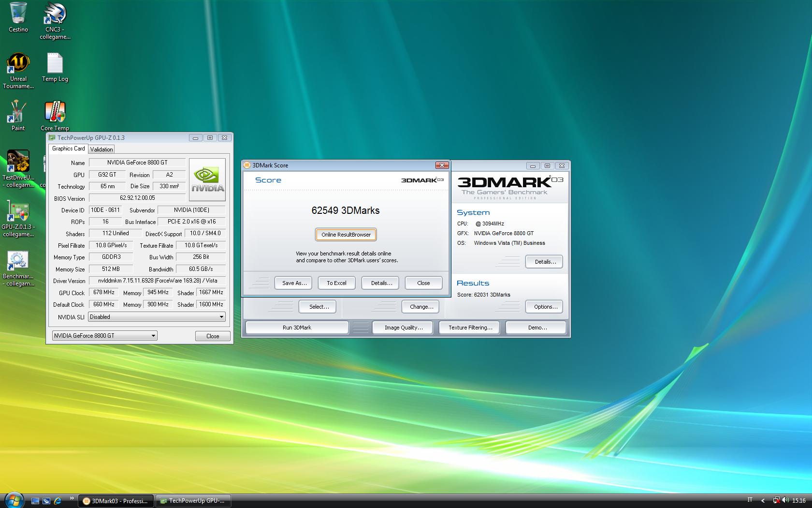
Task: Click Demo button in 3DMark03
Action: (x=536, y=328)
